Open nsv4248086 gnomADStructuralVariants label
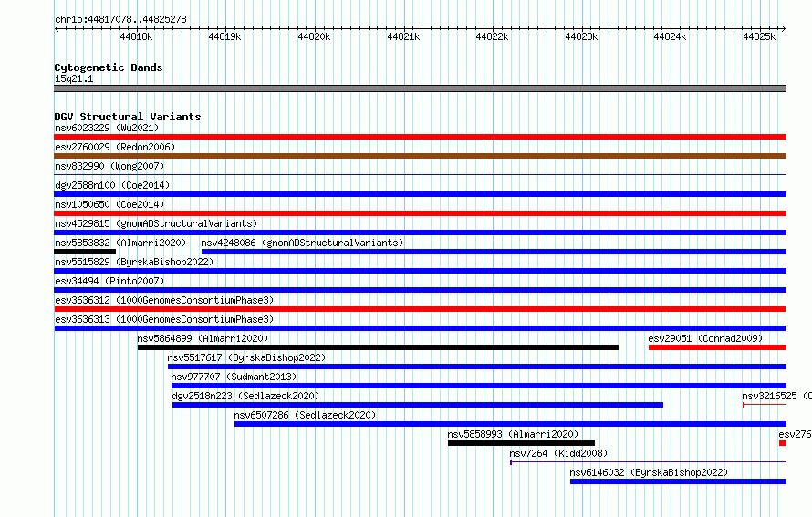 302,243
